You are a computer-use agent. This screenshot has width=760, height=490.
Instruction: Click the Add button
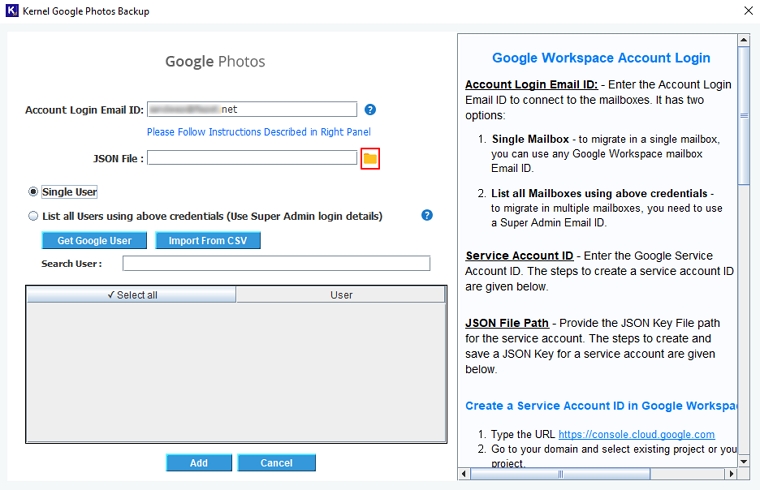pos(199,463)
